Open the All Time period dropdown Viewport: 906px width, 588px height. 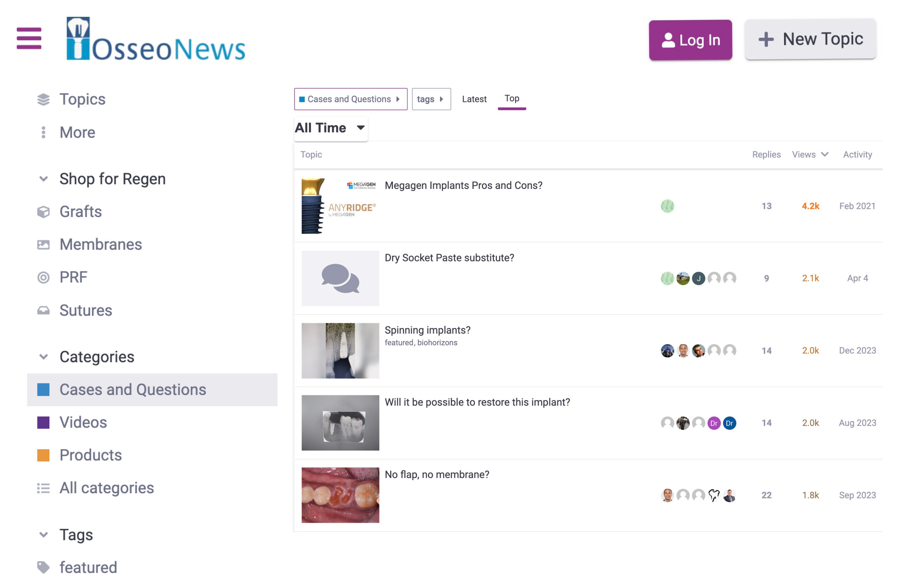(330, 128)
